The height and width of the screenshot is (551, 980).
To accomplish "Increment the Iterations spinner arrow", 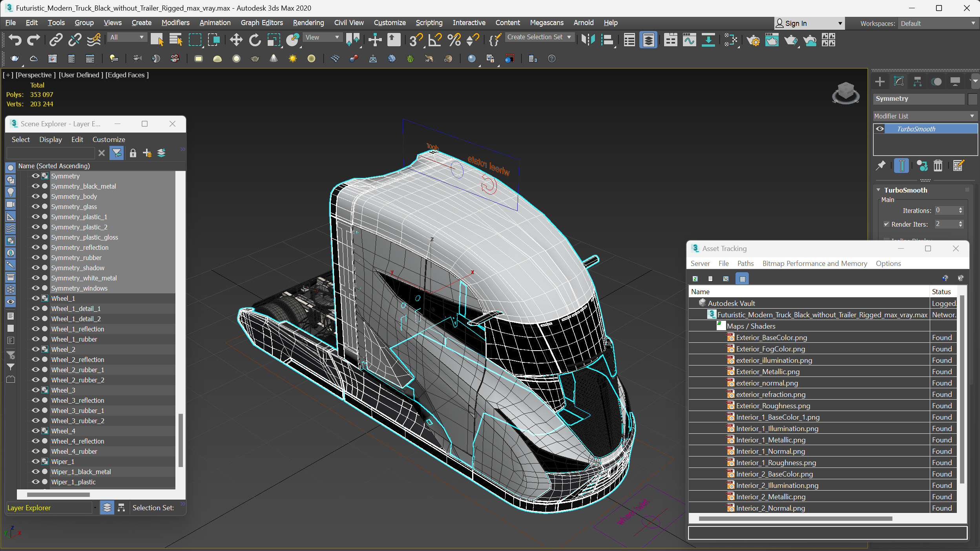I will tap(960, 208).
